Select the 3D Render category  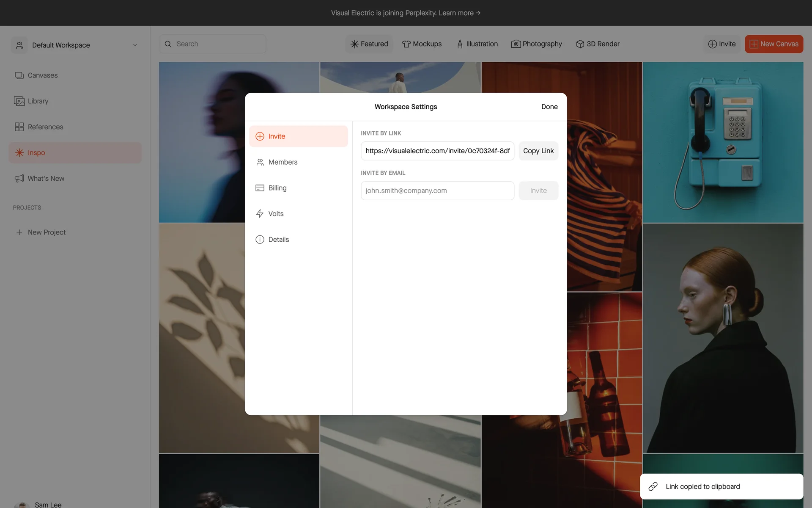pyautogui.click(x=598, y=44)
